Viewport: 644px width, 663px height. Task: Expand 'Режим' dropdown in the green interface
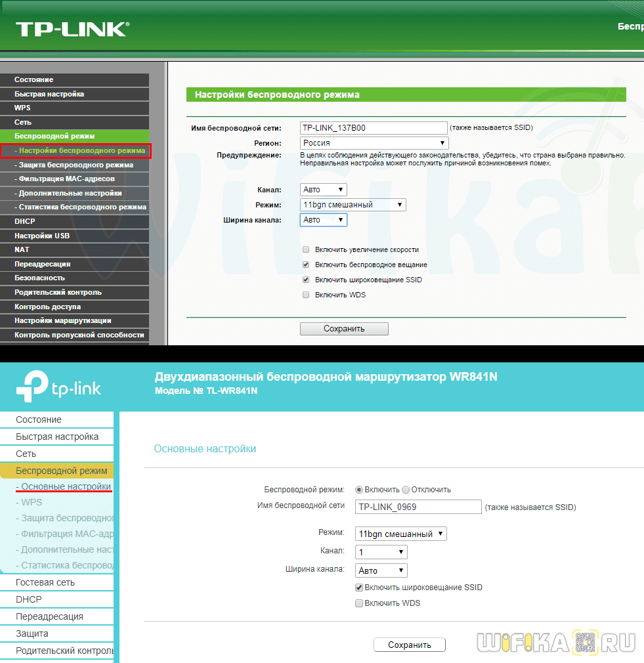click(x=353, y=205)
